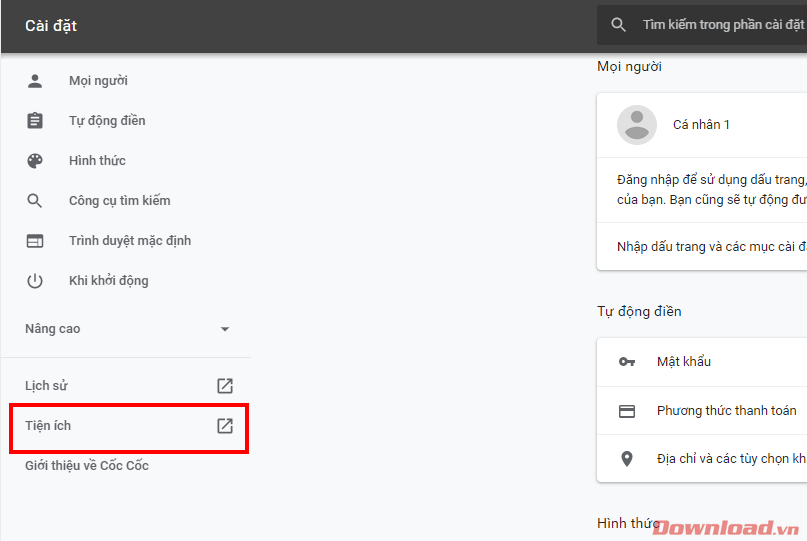Click the palette icon beside Hình thức
This screenshot has height=541, width=807.
pos(34,161)
